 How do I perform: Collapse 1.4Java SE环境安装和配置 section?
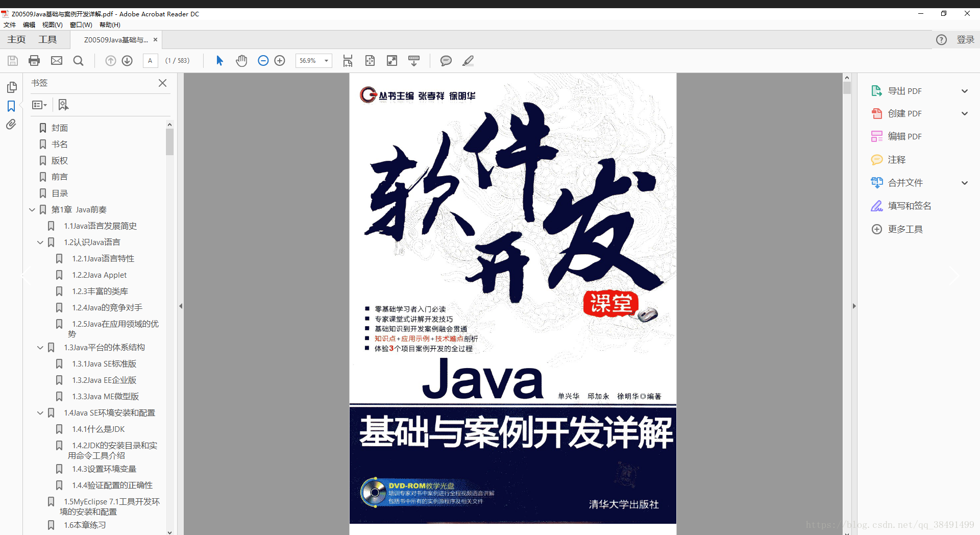coord(40,413)
